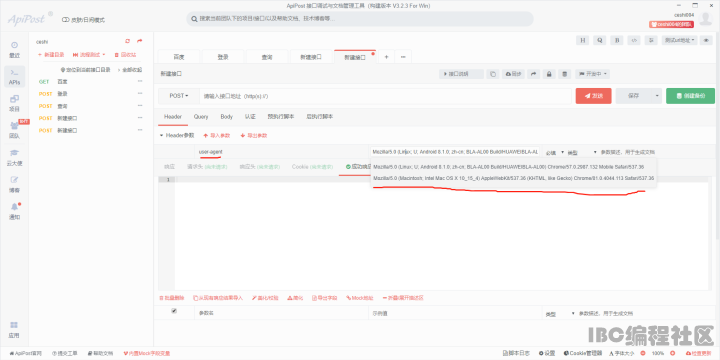This screenshot has width=720, height=360.
Task: Click the refresh icon beside ceshi project
Action: click(128, 41)
